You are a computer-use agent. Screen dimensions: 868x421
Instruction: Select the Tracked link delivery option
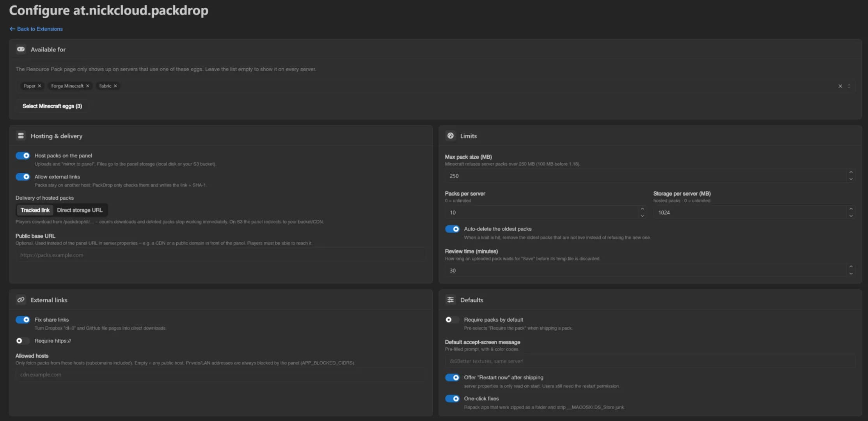[x=35, y=210]
